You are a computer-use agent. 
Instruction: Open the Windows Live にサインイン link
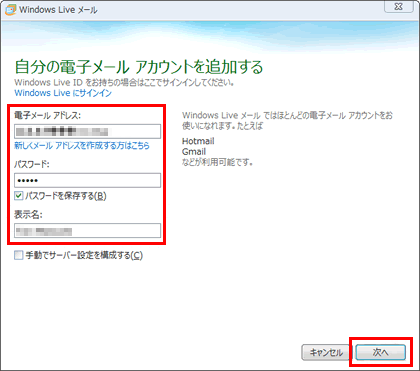pos(63,93)
